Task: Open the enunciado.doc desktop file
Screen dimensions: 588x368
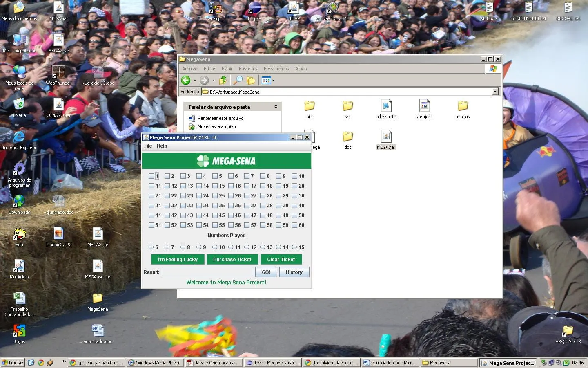Action: click(98, 334)
